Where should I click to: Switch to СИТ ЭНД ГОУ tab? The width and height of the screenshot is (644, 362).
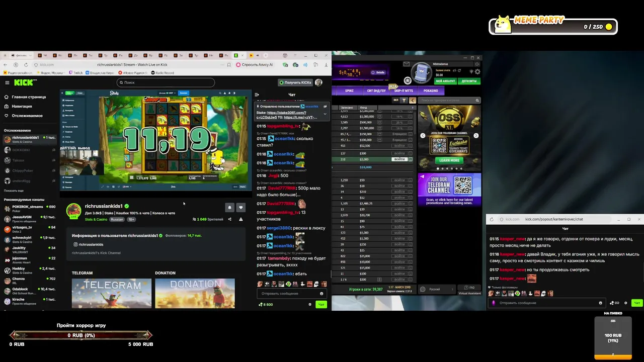point(376,90)
